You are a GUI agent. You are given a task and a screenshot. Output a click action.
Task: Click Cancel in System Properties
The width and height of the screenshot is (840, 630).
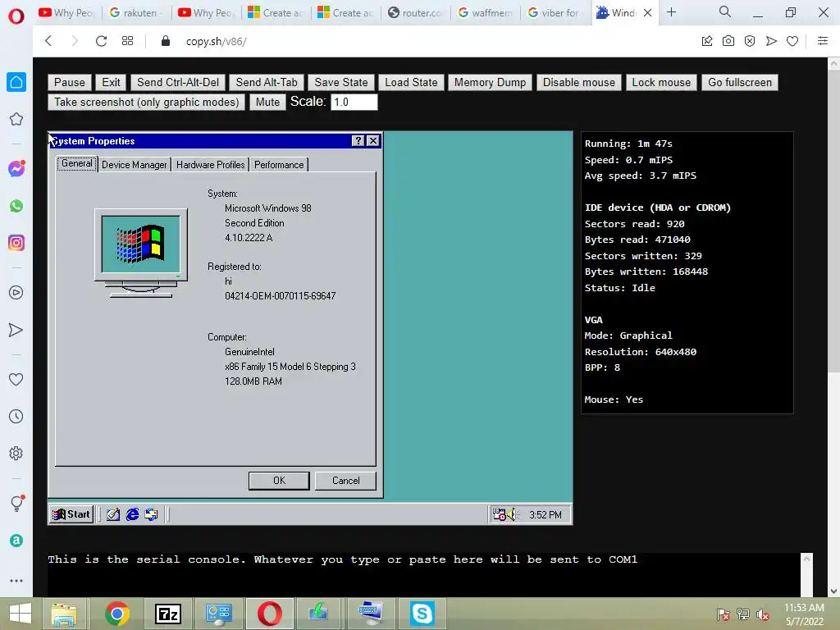(345, 481)
